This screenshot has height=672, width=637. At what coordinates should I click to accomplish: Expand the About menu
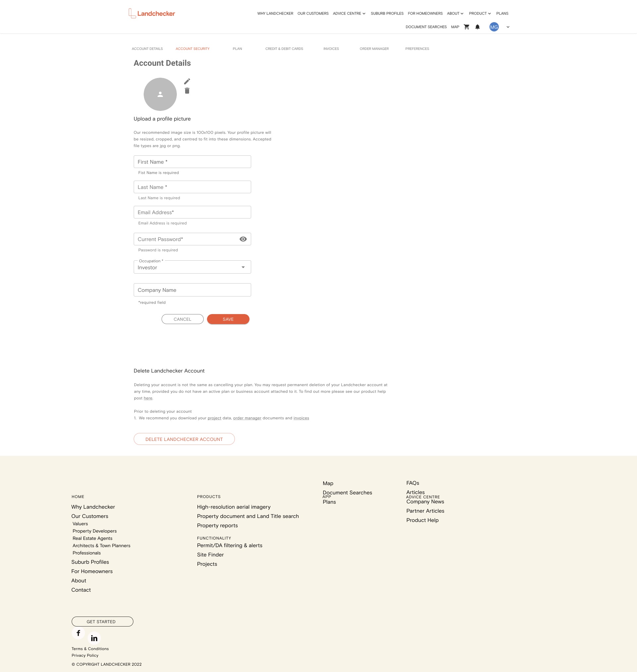[455, 14]
